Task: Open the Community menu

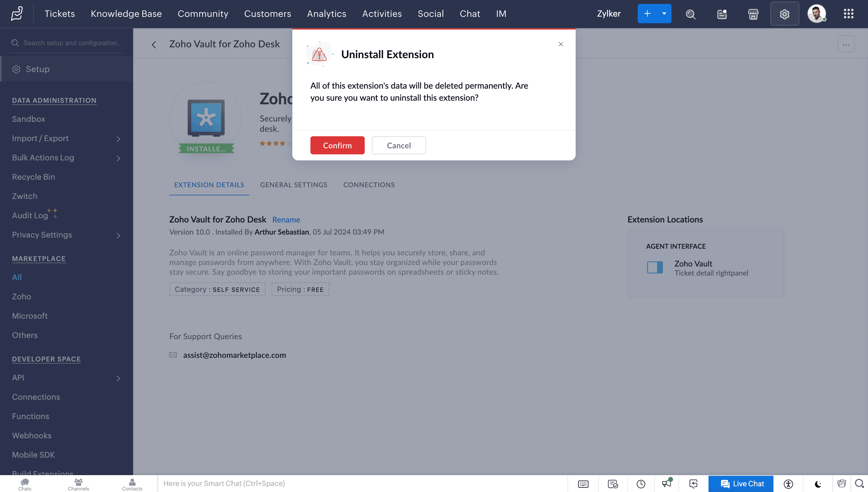Action: coord(203,14)
